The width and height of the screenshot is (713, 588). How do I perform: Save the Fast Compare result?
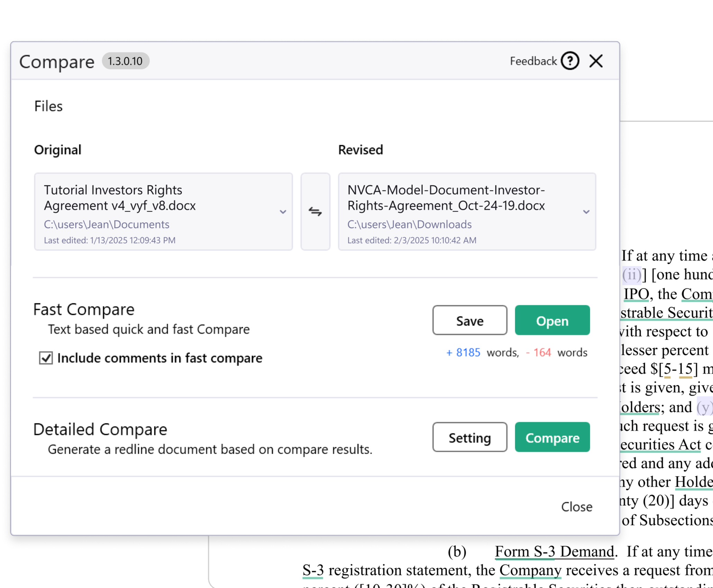click(x=469, y=320)
